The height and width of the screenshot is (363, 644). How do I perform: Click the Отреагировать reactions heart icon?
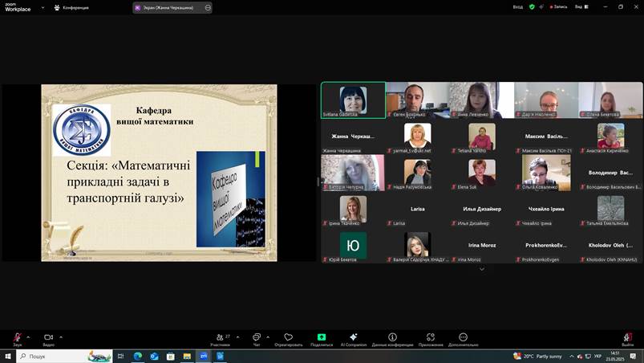tap(289, 337)
